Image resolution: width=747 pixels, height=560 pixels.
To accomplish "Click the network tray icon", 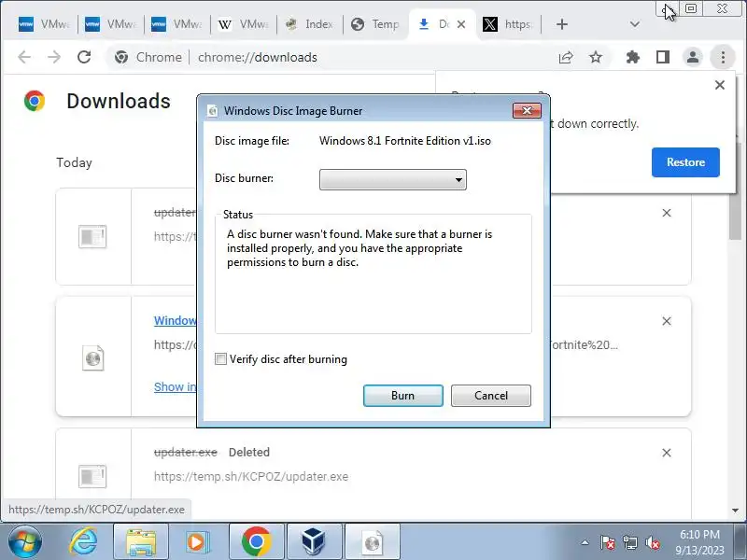I will (629, 542).
